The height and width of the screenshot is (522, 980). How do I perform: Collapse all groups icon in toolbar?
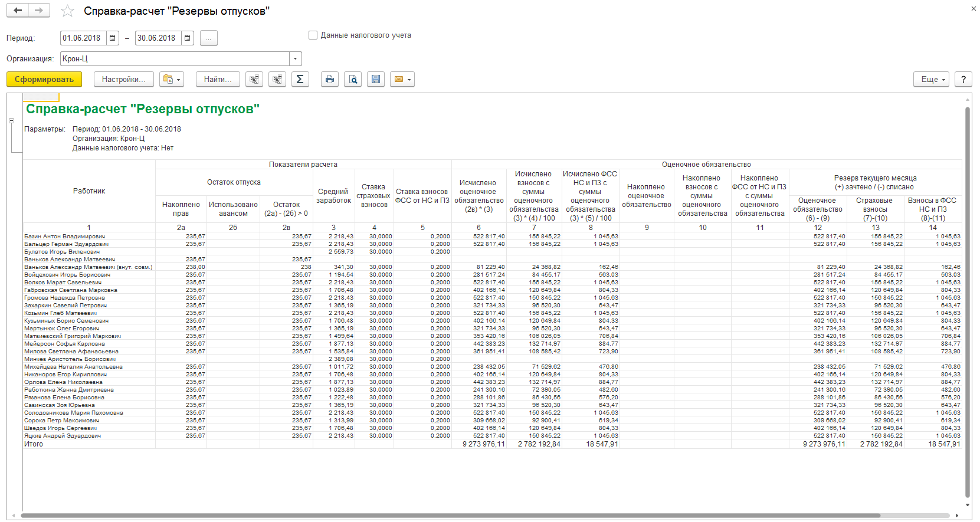click(x=254, y=79)
